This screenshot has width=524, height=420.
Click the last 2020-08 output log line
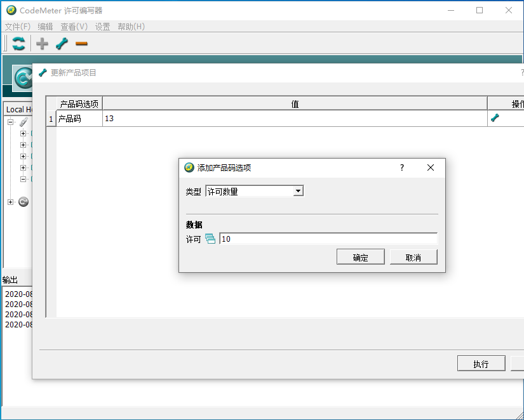(18, 324)
